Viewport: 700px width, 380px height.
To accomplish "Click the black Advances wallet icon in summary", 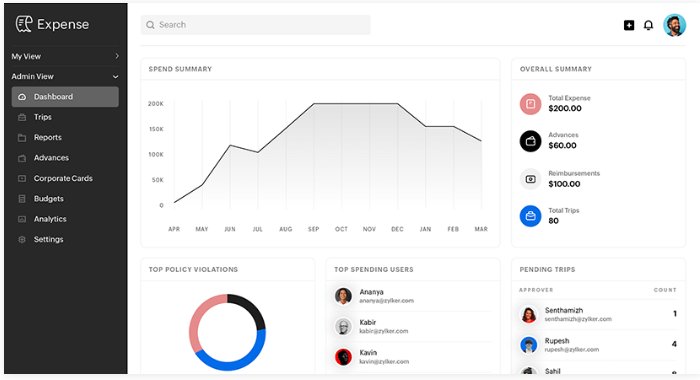I will [530, 141].
